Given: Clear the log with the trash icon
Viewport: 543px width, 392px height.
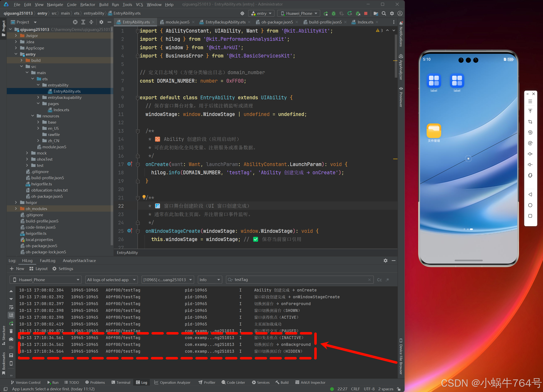Looking at the screenshot, I should pyautogui.click(x=11, y=331).
